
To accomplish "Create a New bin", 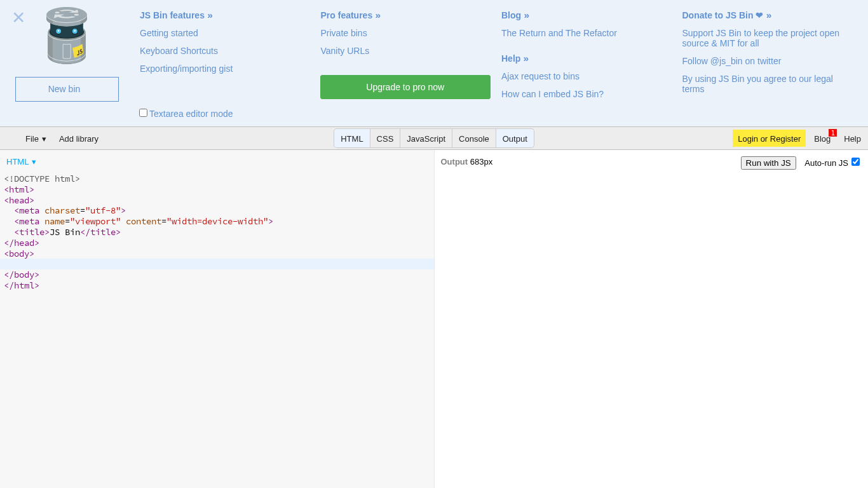I will [67, 89].
